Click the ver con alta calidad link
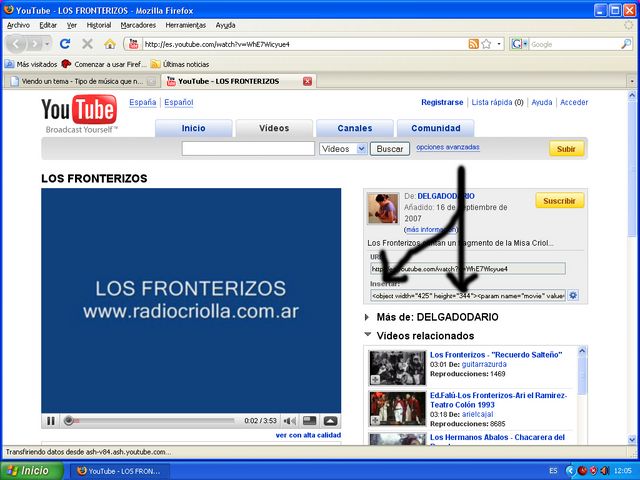This screenshot has height=480, width=640. 308,435
